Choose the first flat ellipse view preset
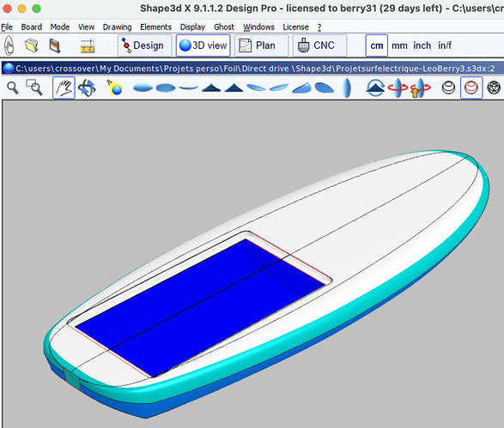This screenshot has width=504, height=428. click(x=143, y=87)
